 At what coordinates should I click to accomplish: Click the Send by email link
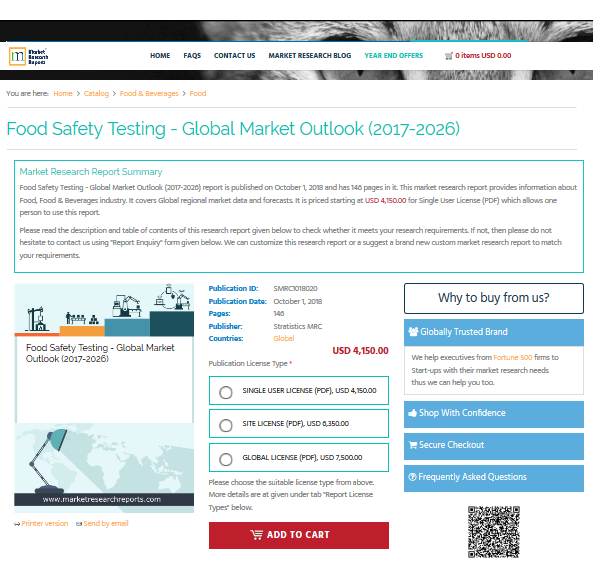[106, 524]
